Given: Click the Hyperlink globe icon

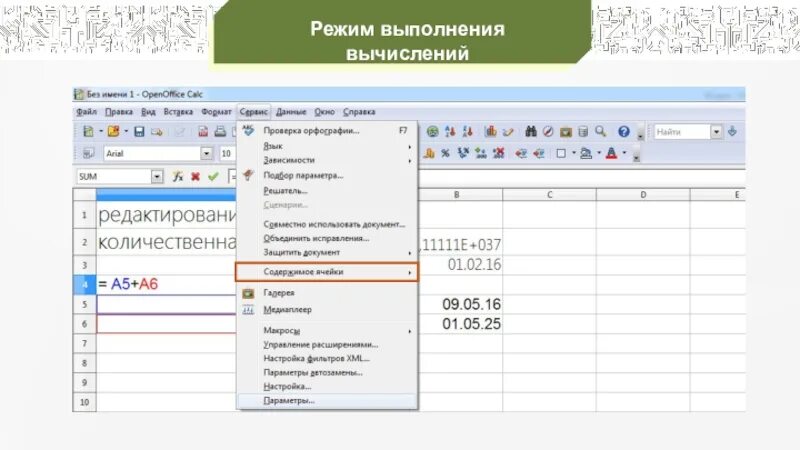Looking at the screenshot, I should pyautogui.click(x=433, y=132).
